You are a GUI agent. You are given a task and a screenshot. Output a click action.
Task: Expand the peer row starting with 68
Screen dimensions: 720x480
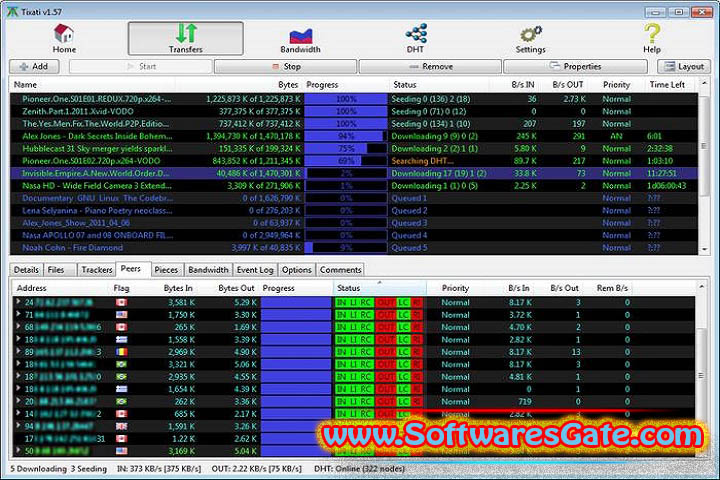18,327
